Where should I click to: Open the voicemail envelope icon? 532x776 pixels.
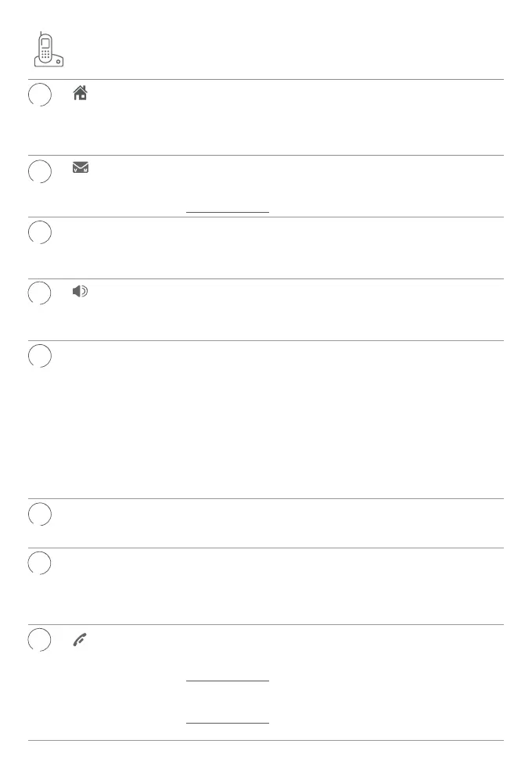point(80,167)
